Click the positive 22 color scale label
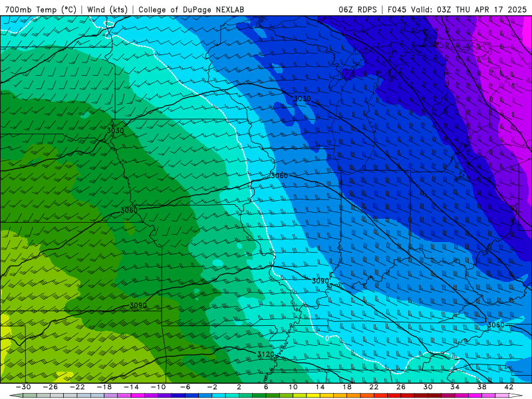The width and height of the screenshot is (532, 399). point(374,387)
